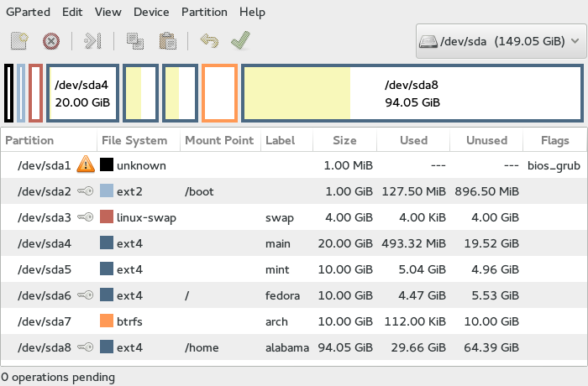Image resolution: width=588 pixels, height=386 pixels.
Task: Click the Delete partition toolbar icon
Action: click(x=51, y=40)
